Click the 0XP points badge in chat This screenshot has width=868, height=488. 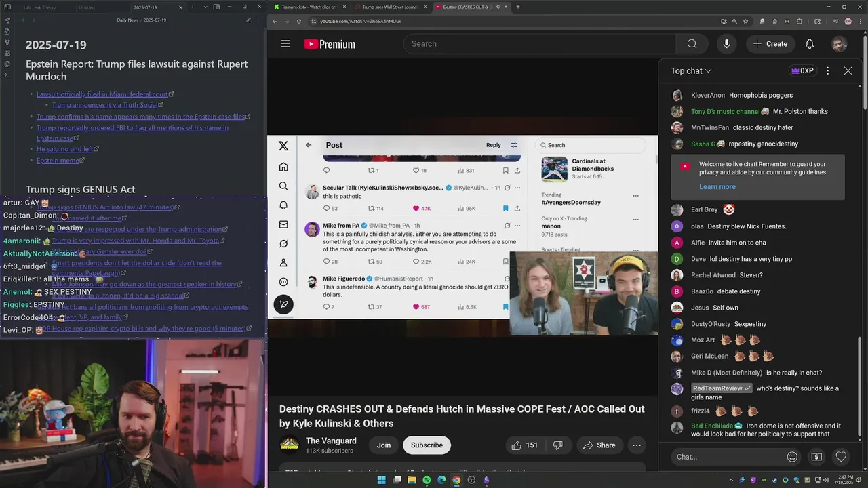pyautogui.click(x=802, y=70)
